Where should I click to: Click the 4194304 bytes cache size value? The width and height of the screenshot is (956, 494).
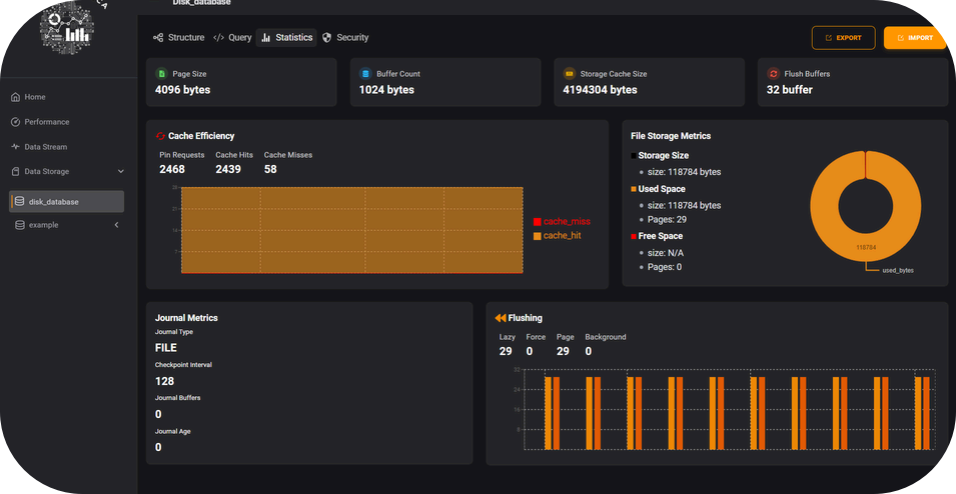coord(600,90)
